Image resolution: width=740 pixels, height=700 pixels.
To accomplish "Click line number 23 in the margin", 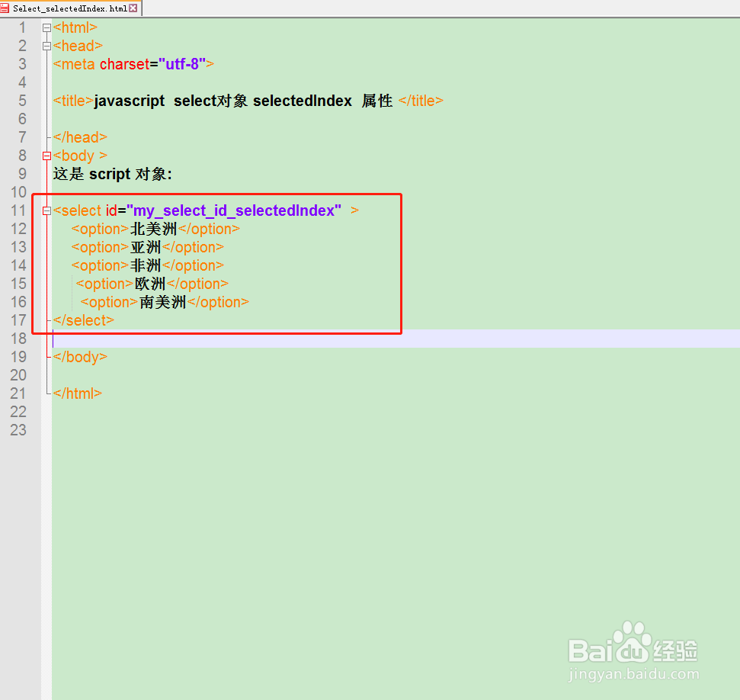I will click(18, 430).
